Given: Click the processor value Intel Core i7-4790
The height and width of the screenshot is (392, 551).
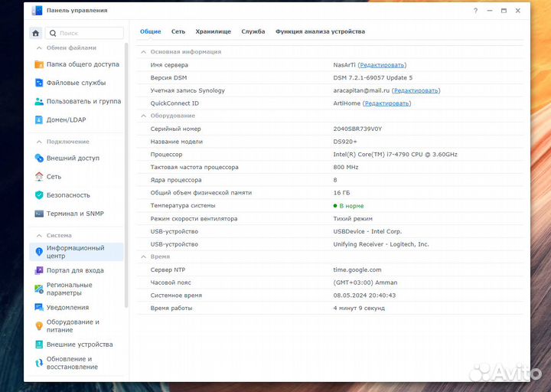Looking at the screenshot, I should pyautogui.click(x=395, y=155).
